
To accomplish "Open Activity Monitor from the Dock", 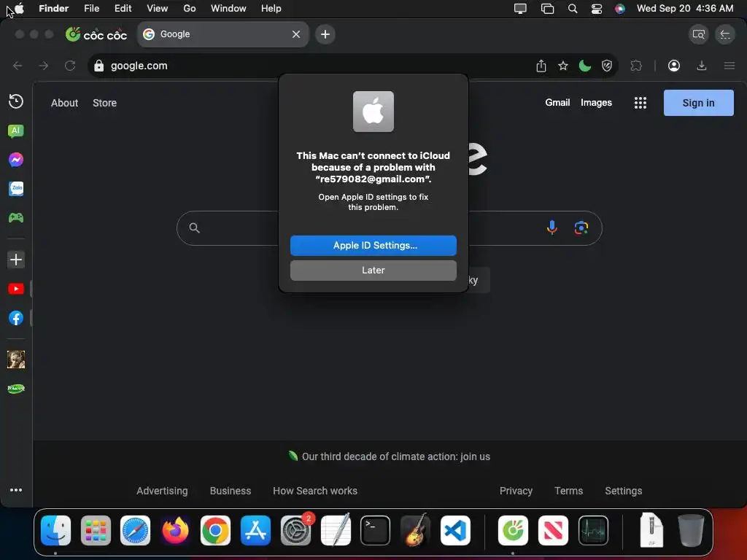I will (593, 531).
